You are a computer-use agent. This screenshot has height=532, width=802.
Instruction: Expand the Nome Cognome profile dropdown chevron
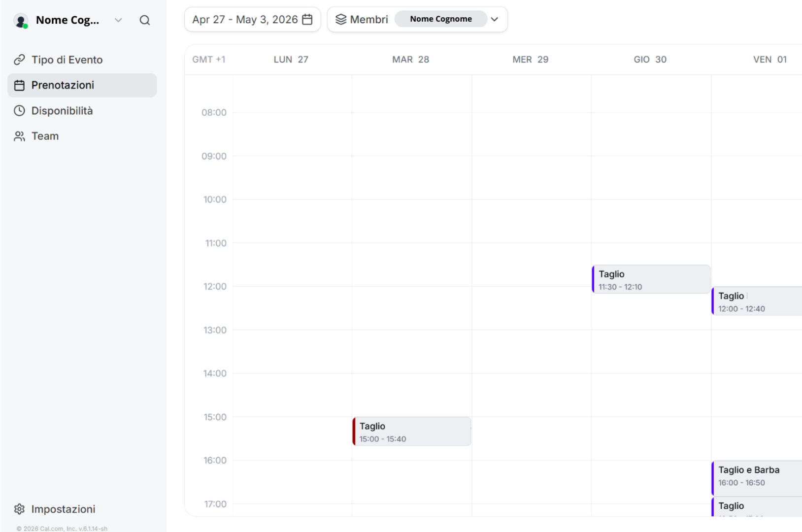coord(118,20)
